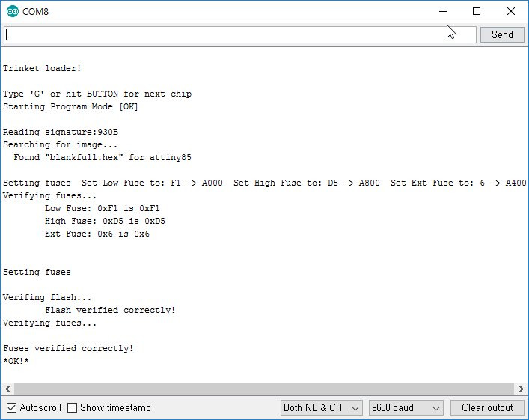
Task: Open the 9600 baud rate dropdown
Action: tap(406, 407)
